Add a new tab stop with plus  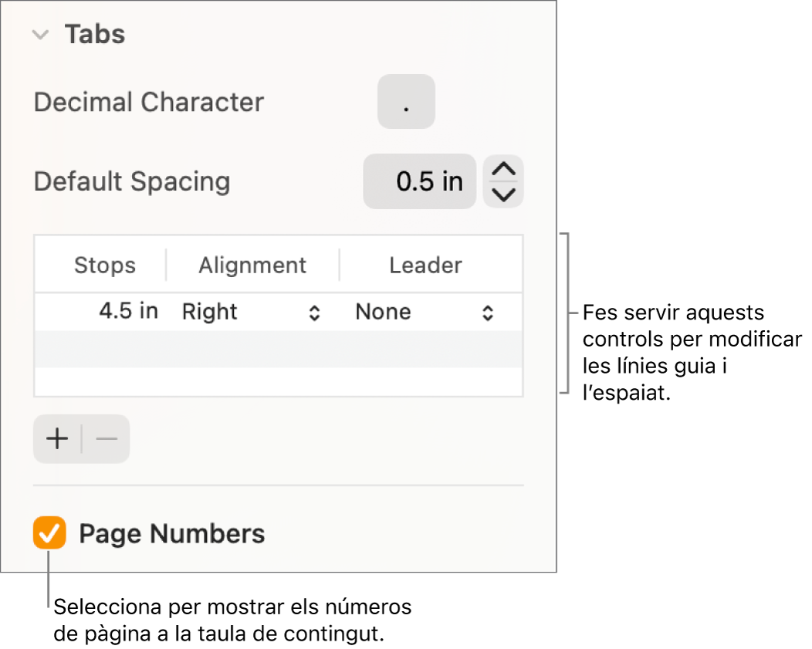click(x=58, y=440)
